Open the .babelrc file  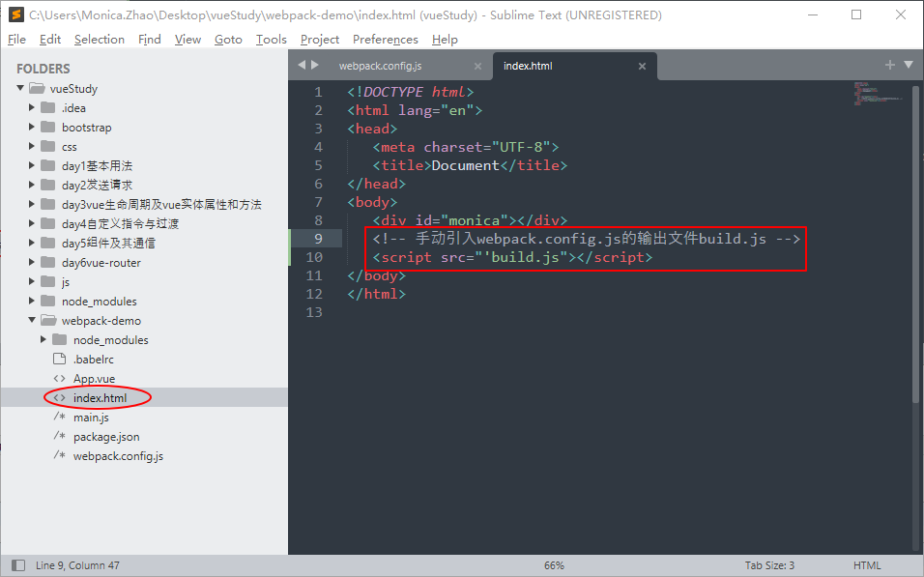coord(93,359)
